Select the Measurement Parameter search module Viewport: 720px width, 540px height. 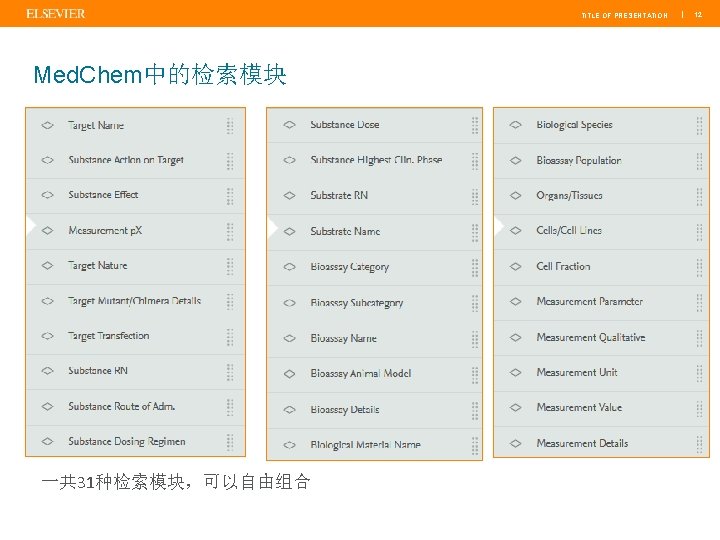click(602, 302)
